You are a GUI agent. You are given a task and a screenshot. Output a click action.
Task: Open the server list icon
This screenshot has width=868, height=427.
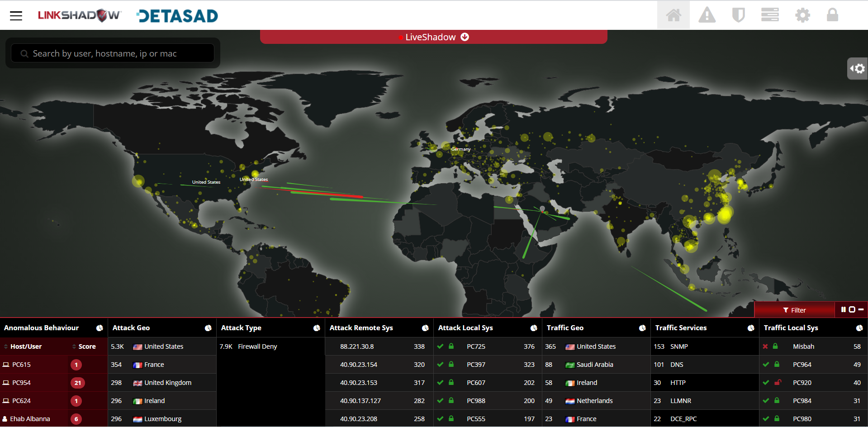[769, 15]
